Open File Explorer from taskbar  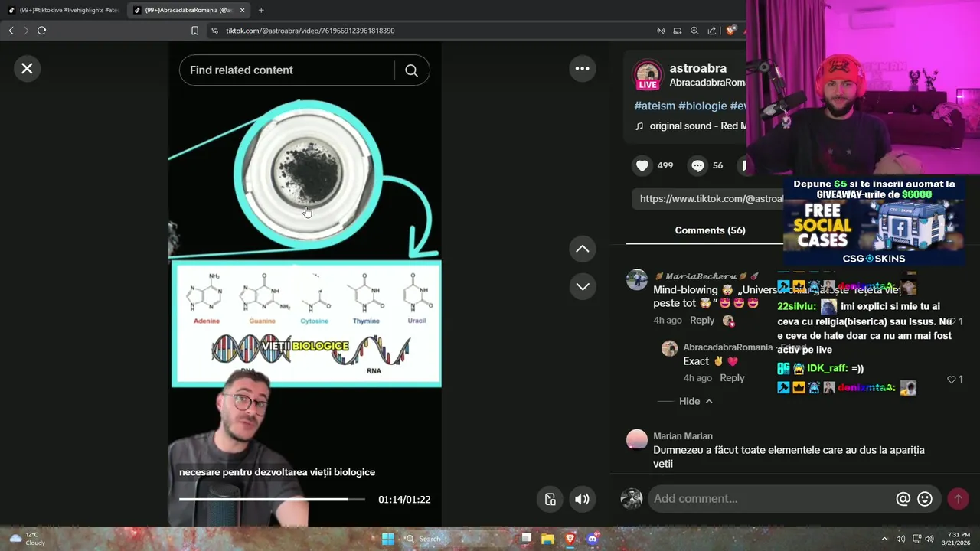(547, 539)
